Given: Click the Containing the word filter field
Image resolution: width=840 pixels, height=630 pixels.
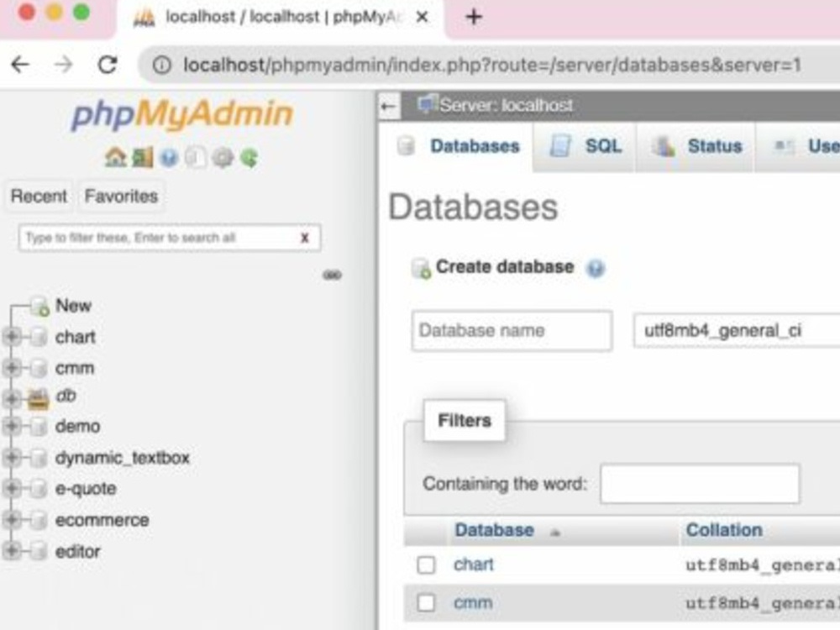Looking at the screenshot, I should click(701, 484).
